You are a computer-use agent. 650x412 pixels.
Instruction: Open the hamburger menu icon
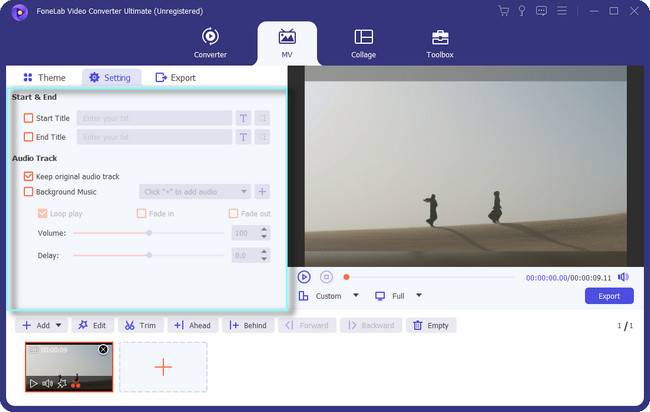tap(562, 11)
